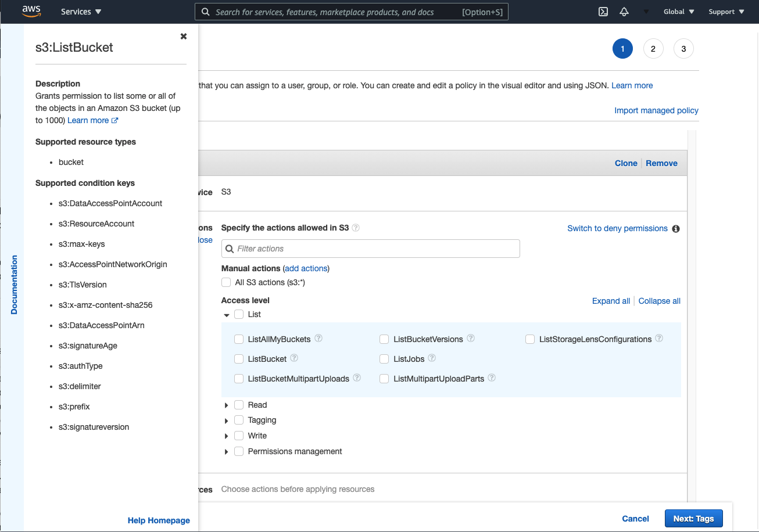Viewport: 759px width, 532px height.
Task: Select the ListMultipartUploadParts checkbox
Action: (x=384, y=378)
